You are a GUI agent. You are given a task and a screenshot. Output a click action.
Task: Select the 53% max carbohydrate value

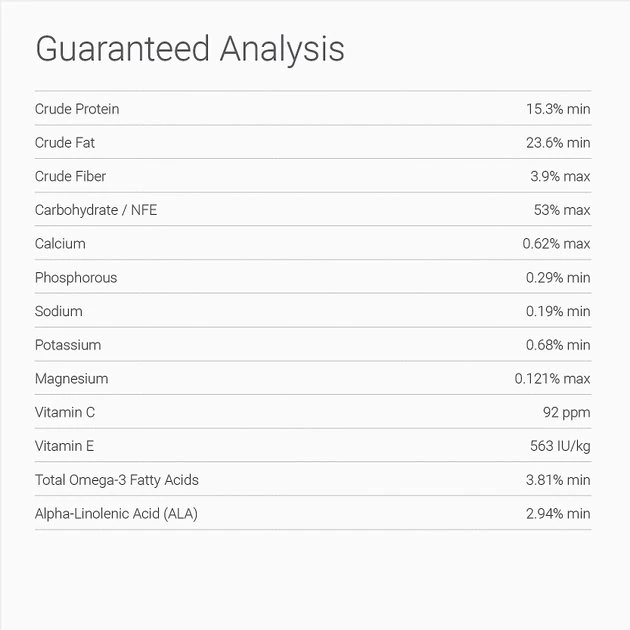coord(562,210)
